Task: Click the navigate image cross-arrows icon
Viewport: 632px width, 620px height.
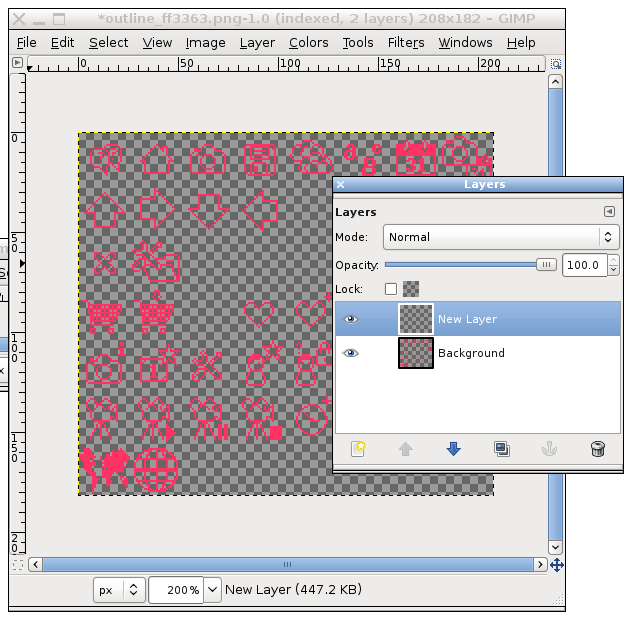Action: (557, 565)
